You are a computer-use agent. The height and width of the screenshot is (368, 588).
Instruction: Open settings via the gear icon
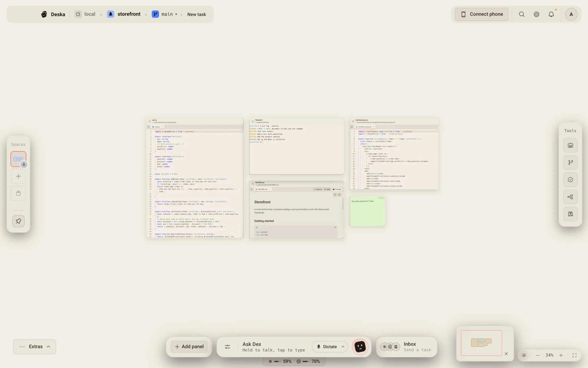click(536, 14)
